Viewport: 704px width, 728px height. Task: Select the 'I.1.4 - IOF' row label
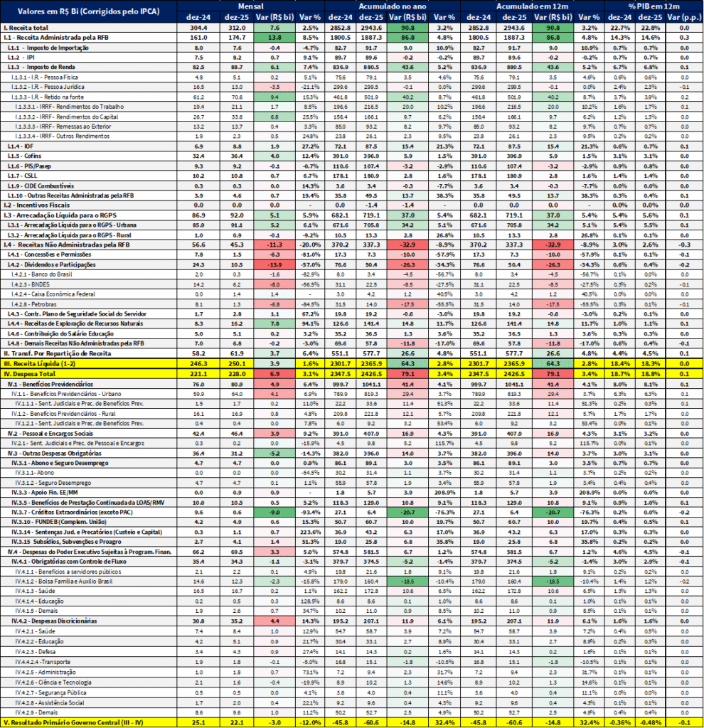[x=21, y=144]
